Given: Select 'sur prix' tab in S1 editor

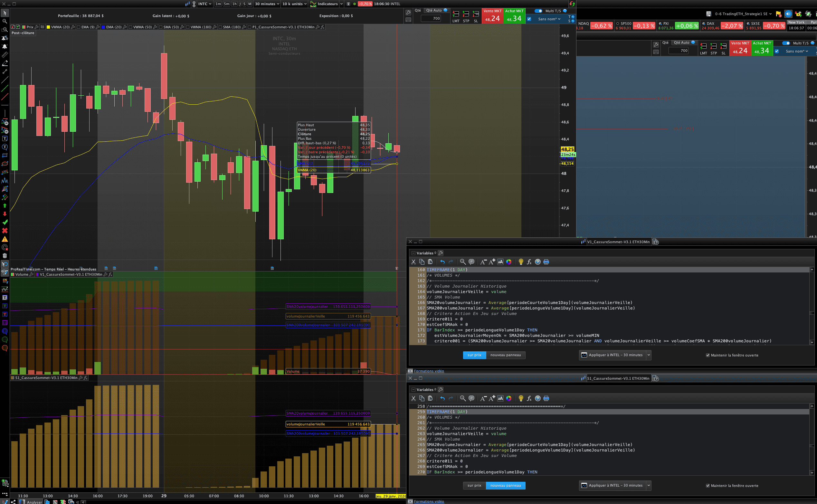Looking at the screenshot, I should point(474,485).
